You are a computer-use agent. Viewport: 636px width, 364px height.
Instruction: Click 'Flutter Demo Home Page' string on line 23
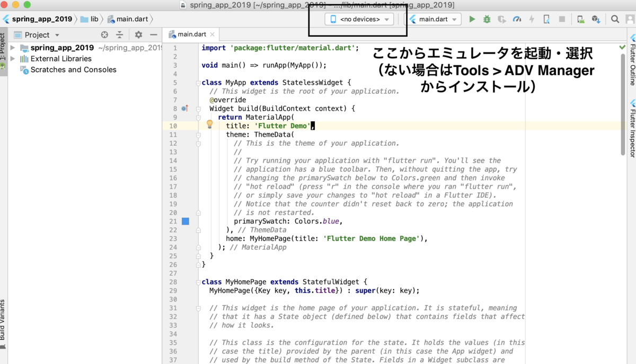point(371,238)
